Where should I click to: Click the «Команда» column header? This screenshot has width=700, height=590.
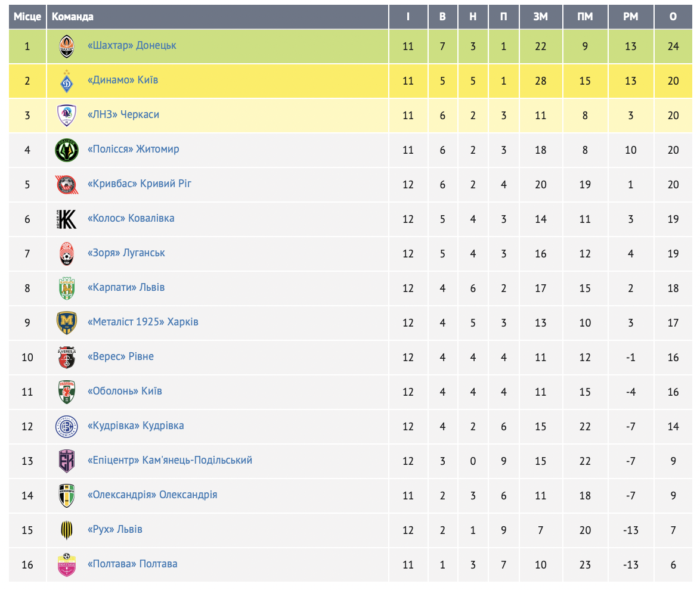pos(73,17)
